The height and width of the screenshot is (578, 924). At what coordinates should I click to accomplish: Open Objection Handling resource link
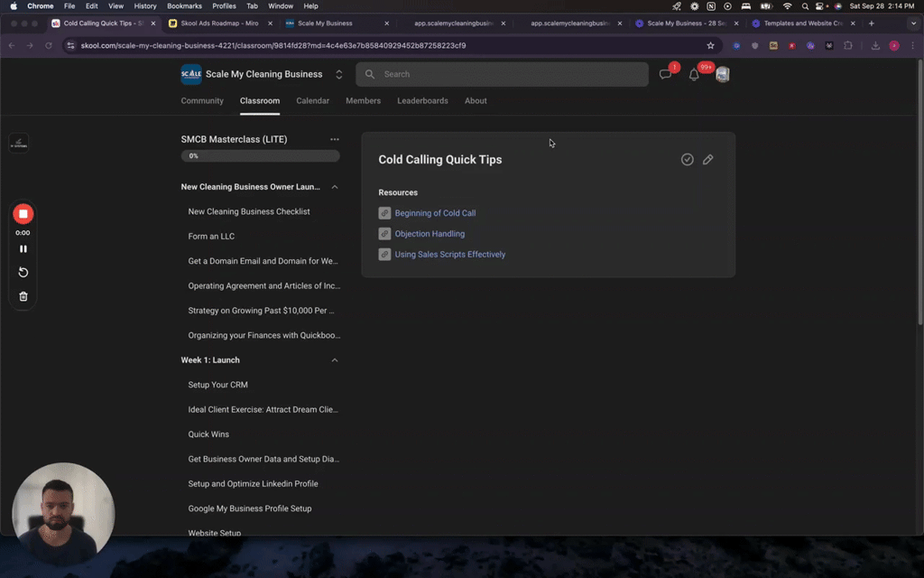point(430,234)
